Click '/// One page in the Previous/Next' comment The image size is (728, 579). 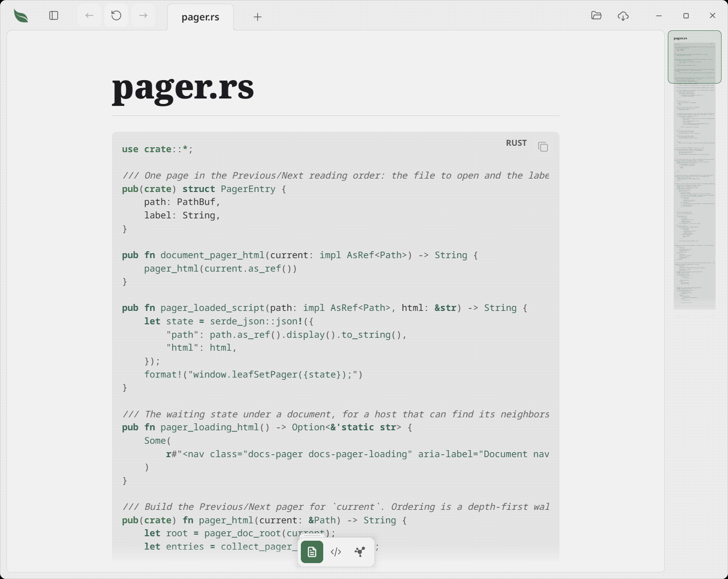pyautogui.click(x=336, y=176)
